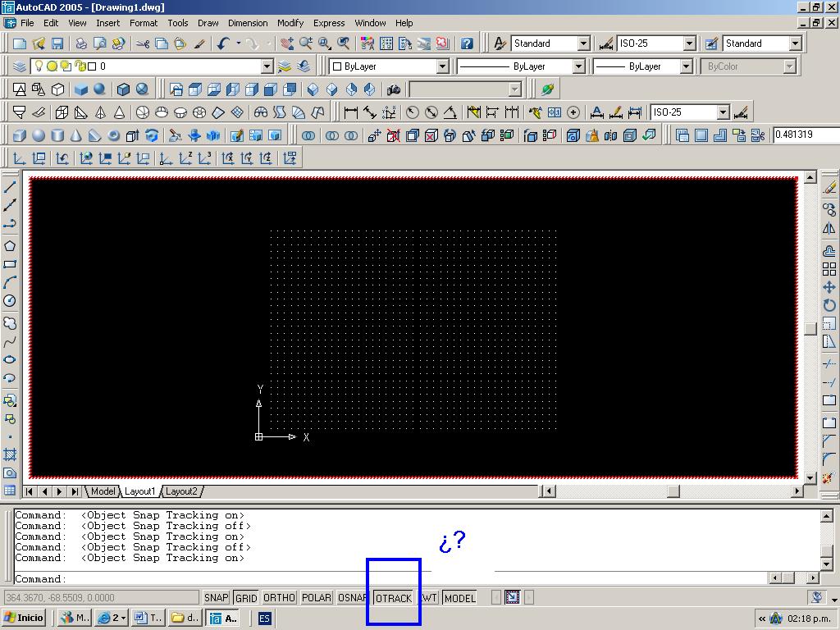
Task: Open the File menu
Action: coord(27,23)
